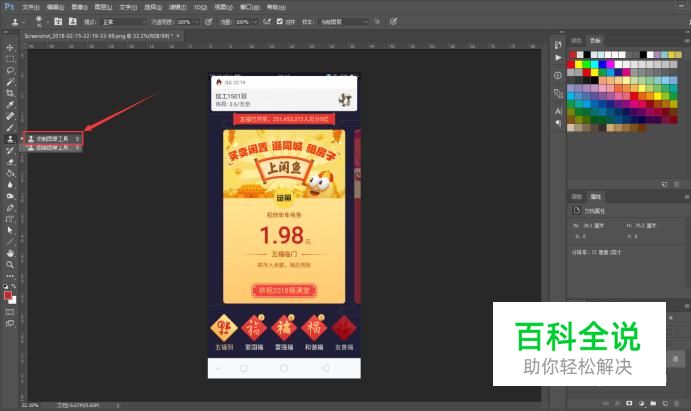Toggle Quick Mask mode

10,312
